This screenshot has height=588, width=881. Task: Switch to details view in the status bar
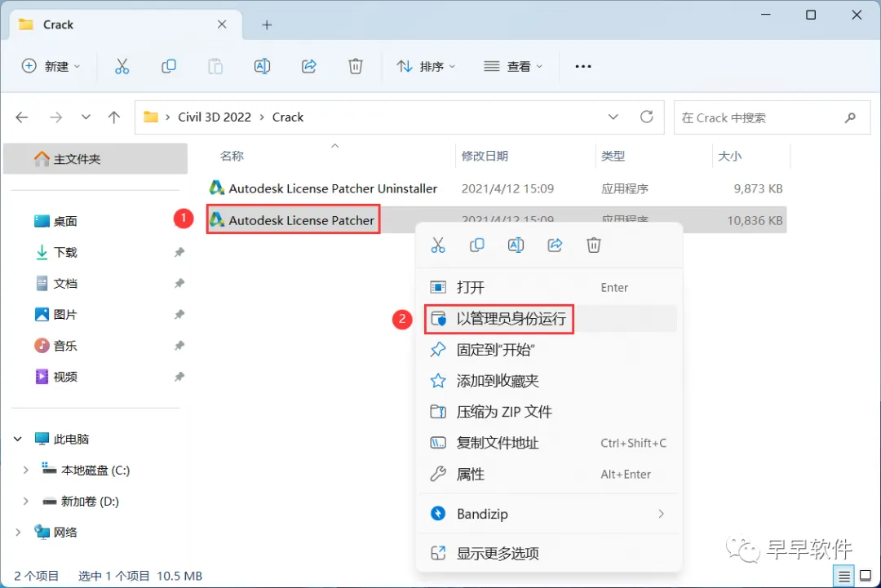click(843, 577)
